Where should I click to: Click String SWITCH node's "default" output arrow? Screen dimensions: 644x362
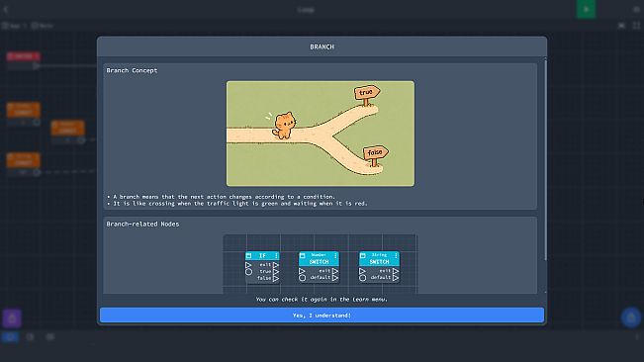coord(396,278)
